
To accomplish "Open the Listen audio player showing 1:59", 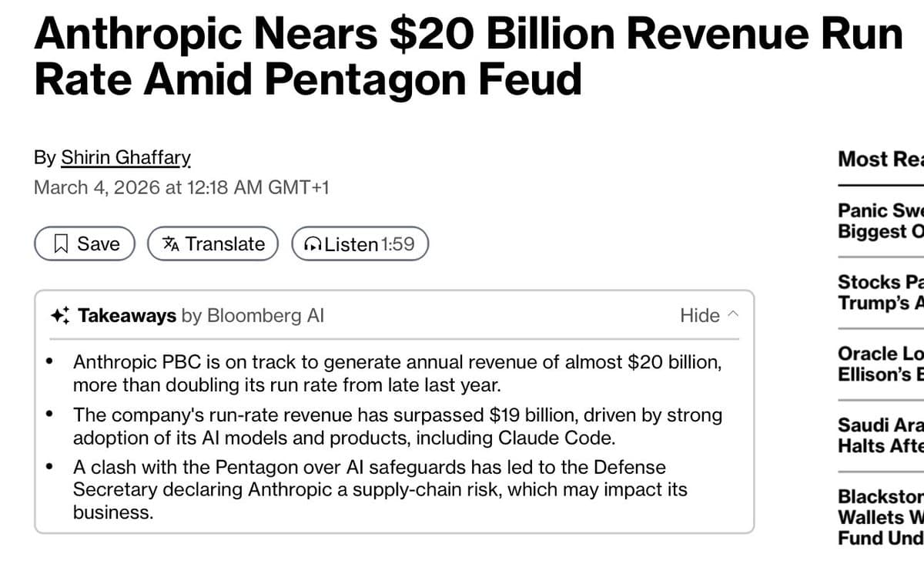I will [x=359, y=244].
